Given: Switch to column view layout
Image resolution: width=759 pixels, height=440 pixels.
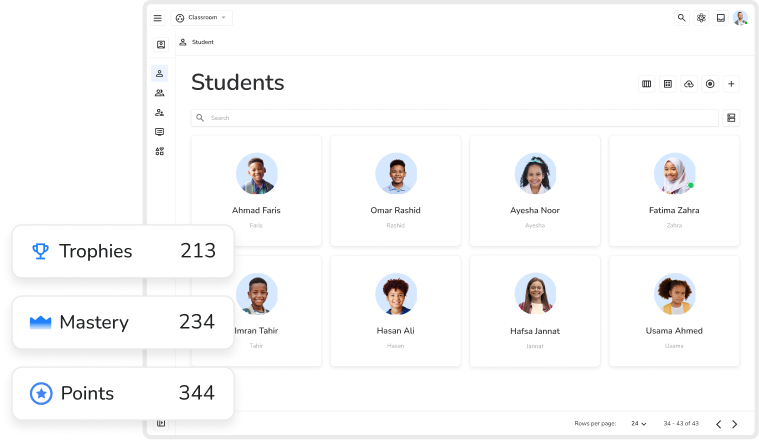Looking at the screenshot, I should [x=646, y=84].
